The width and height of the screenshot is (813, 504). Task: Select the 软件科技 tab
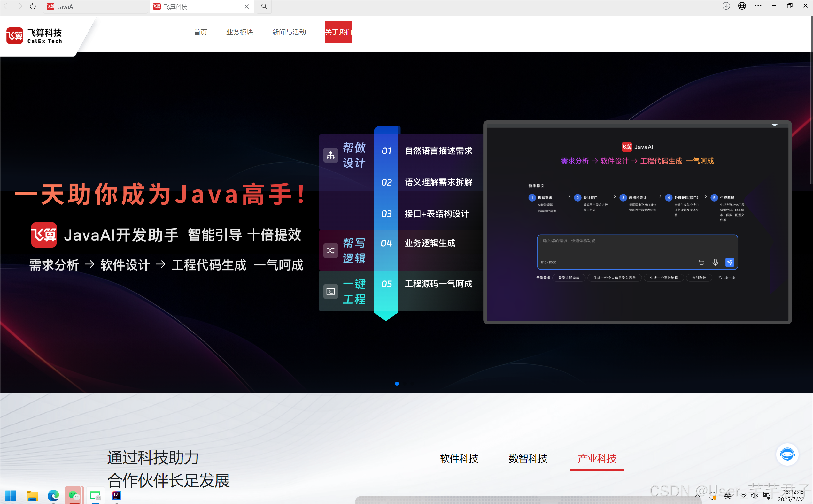pyautogui.click(x=459, y=458)
